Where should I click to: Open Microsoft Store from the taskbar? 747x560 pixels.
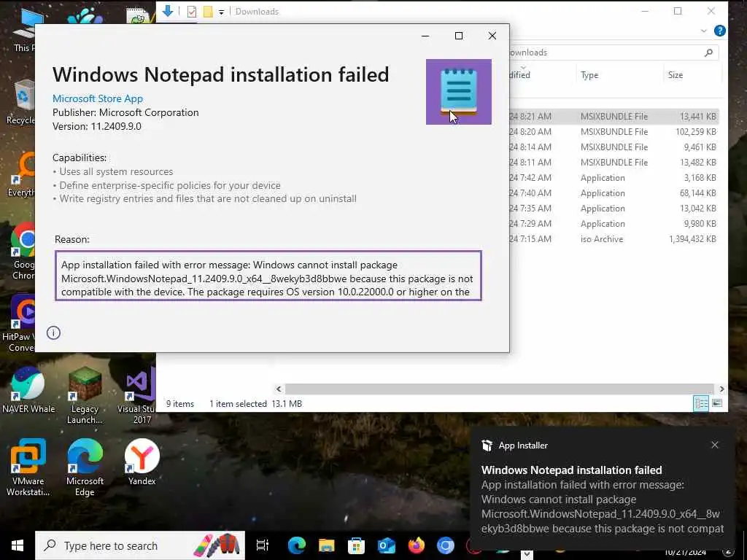(x=356, y=545)
